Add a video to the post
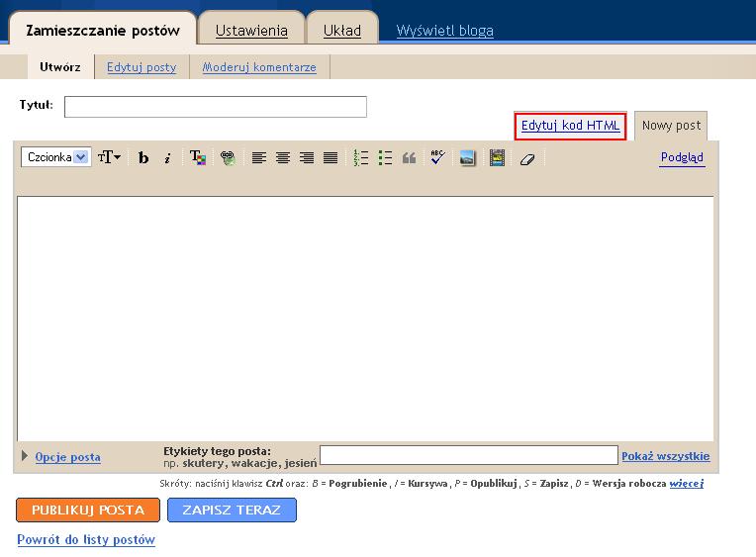The image size is (756, 557). pyautogui.click(x=497, y=157)
